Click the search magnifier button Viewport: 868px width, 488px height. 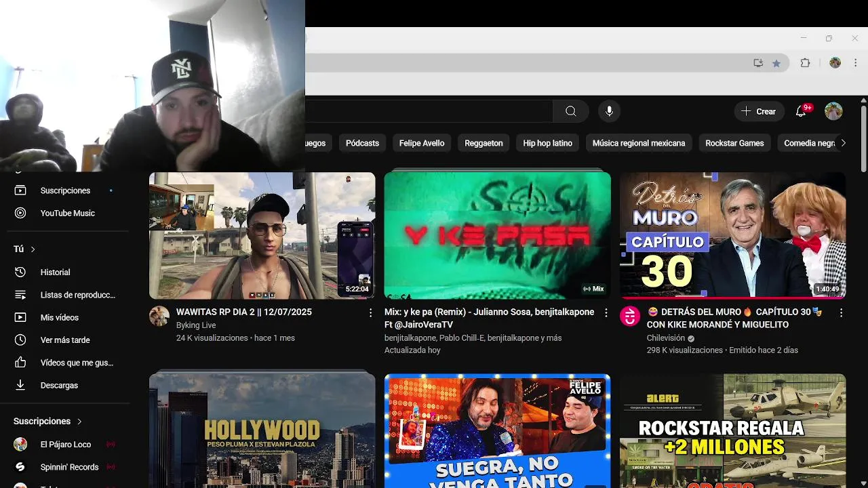point(571,111)
